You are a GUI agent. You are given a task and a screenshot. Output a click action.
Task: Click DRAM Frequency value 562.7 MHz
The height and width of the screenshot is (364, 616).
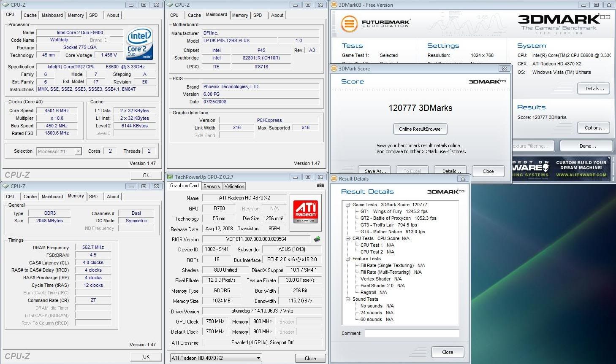93,248
